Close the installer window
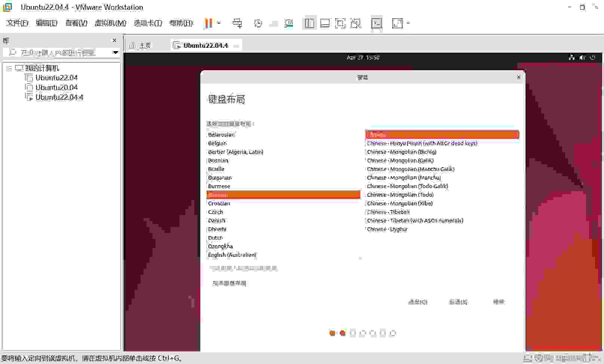 (x=518, y=77)
